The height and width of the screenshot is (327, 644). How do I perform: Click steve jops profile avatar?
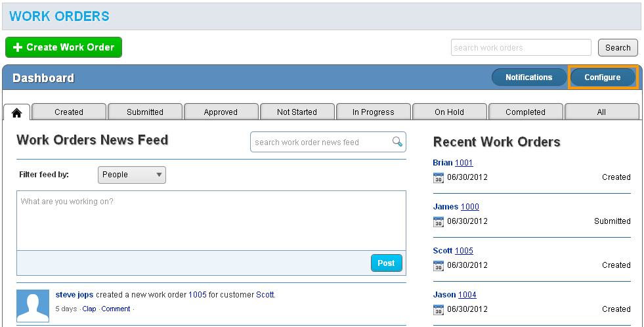33,305
